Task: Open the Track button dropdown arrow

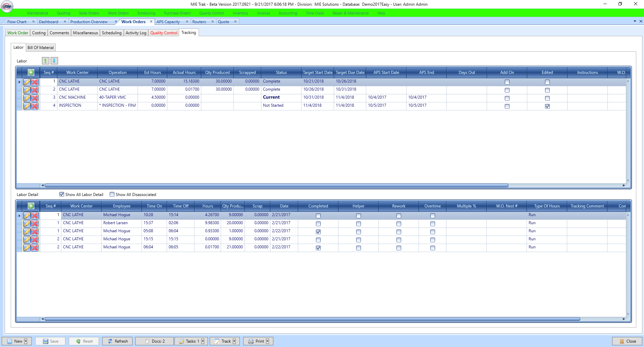Action: tap(234, 341)
